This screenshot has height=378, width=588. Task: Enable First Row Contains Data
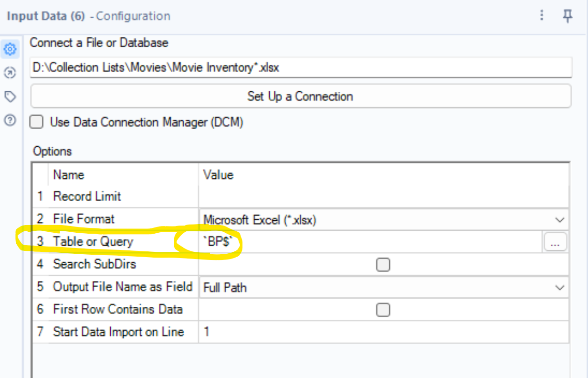383,310
